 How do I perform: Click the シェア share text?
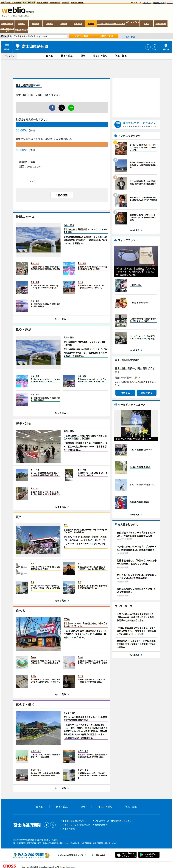click(32, 181)
